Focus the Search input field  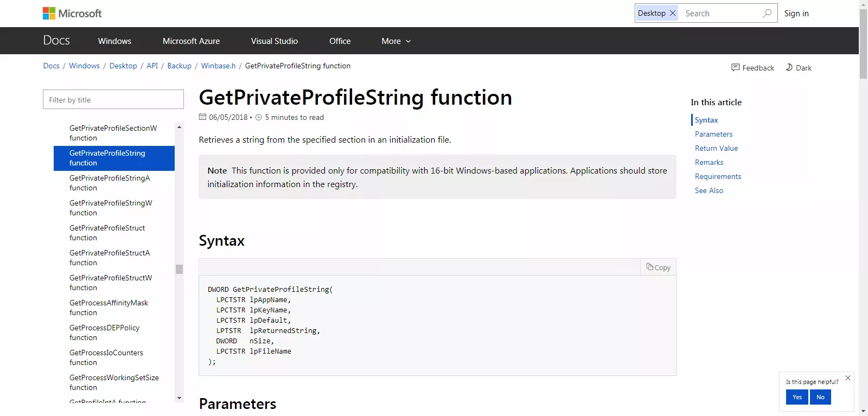pos(720,14)
